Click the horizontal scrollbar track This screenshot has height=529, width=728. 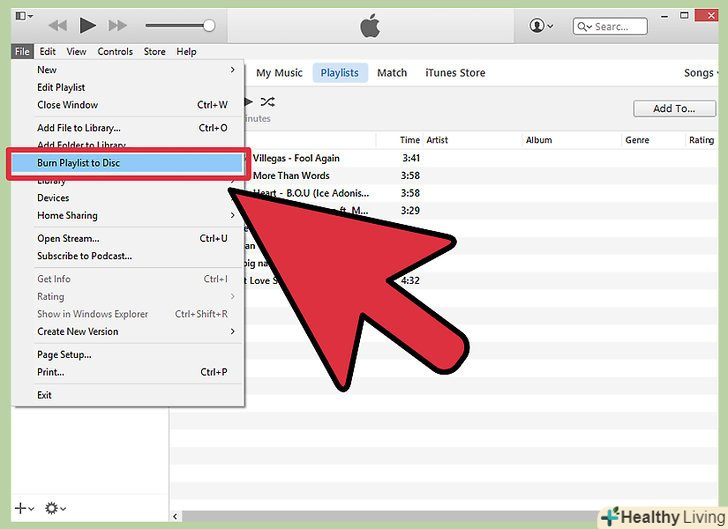tap(390, 516)
